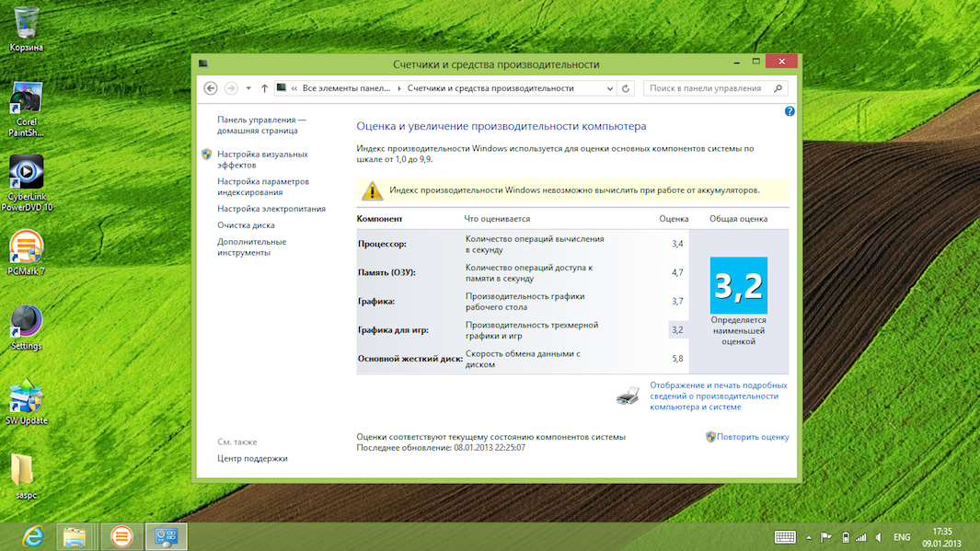Refresh the control panel address bar
The width and height of the screenshot is (980, 551).
[x=626, y=88]
